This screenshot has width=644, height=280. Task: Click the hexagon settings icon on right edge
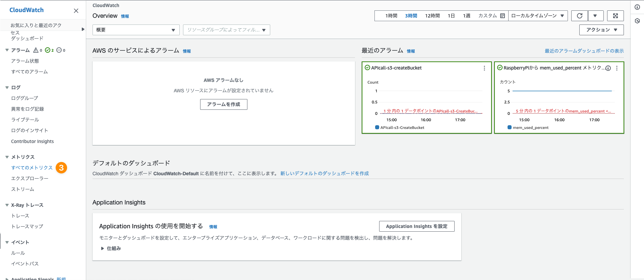(637, 21)
